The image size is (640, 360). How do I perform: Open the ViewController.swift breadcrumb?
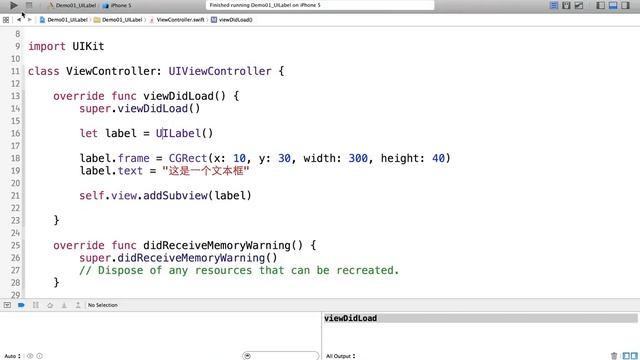click(177, 20)
